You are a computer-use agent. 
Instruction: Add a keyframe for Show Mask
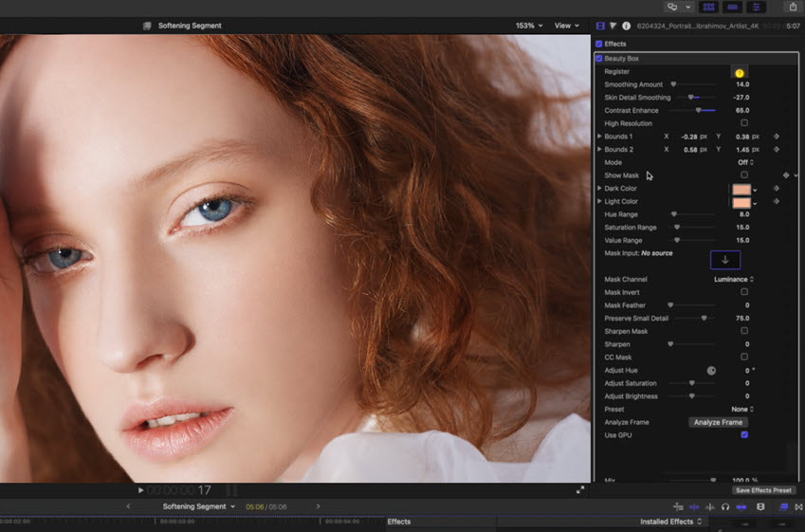[786, 175]
